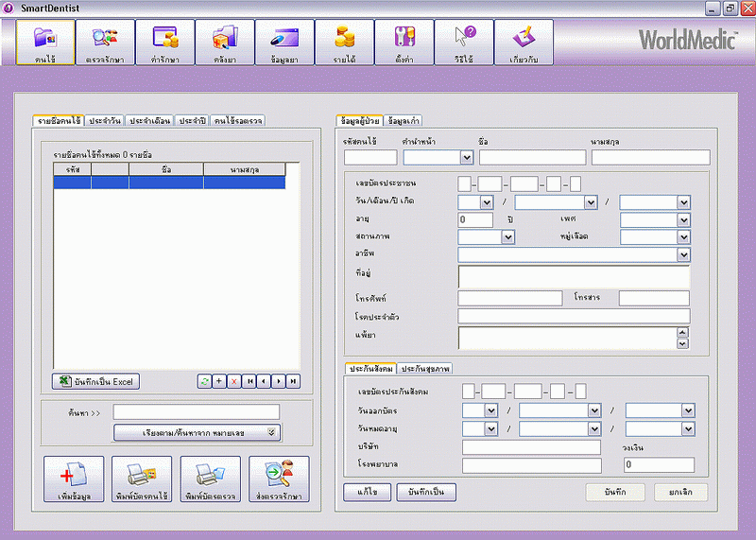Click the SmartDentist title bar app icon
756x540 pixels.
[9, 9]
